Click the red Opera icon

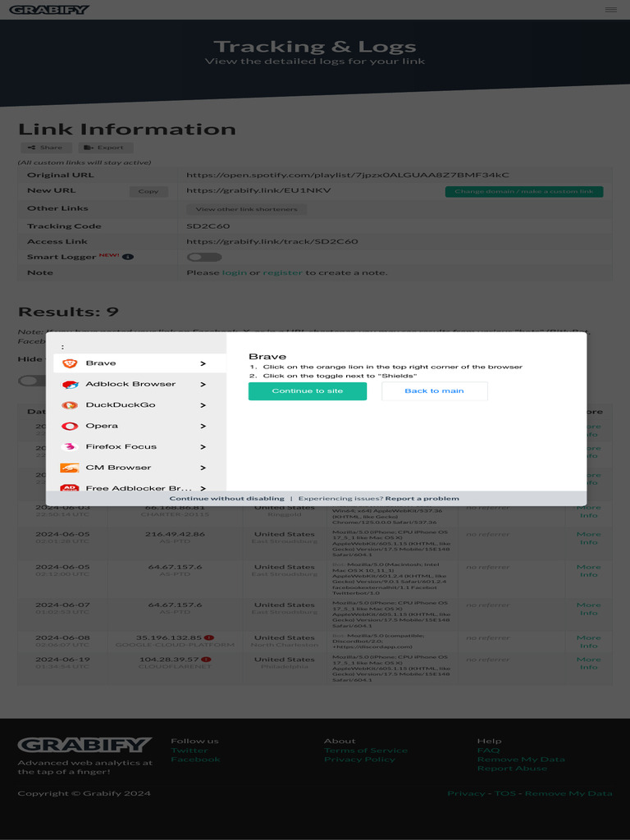(x=70, y=426)
